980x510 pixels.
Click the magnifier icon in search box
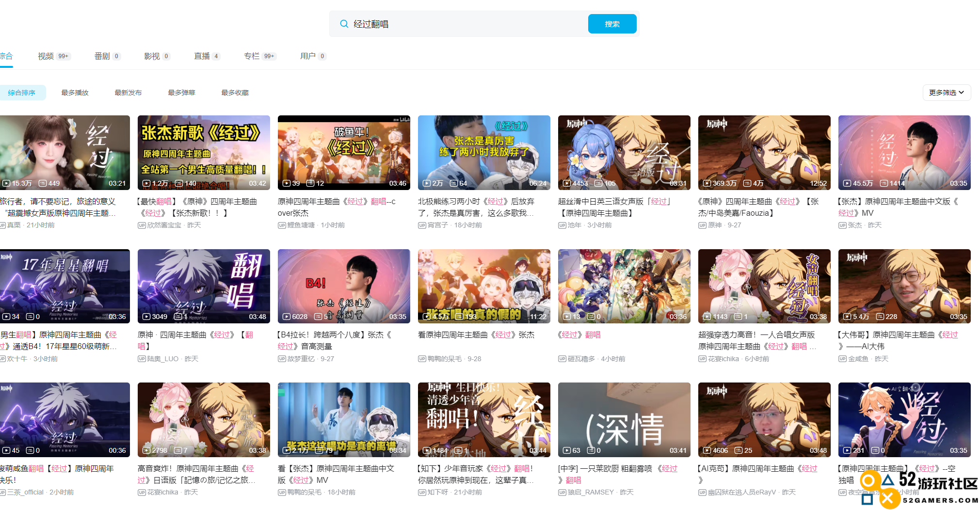point(344,24)
